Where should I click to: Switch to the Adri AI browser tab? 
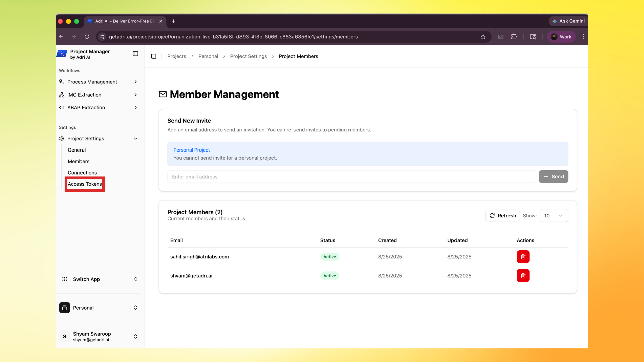tap(122, 21)
